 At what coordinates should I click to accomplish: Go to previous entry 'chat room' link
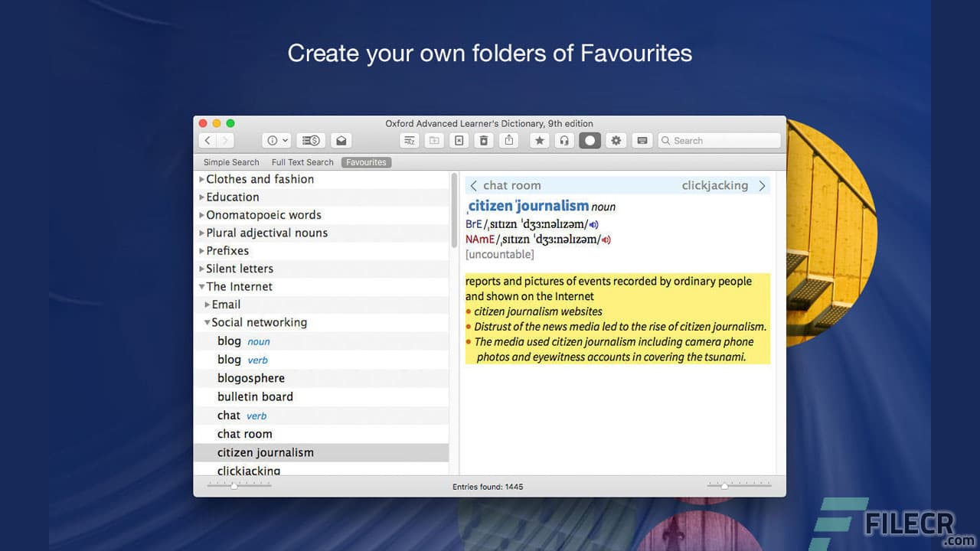coord(512,185)
